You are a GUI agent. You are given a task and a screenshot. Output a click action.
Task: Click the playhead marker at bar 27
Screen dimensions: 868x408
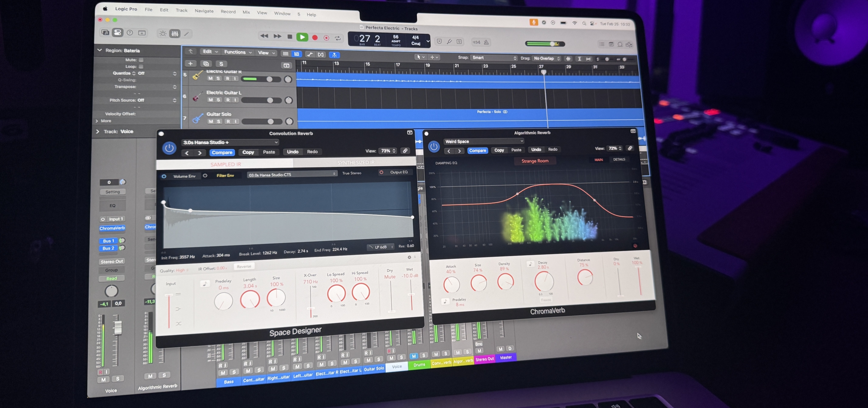(x=544, y=72)
